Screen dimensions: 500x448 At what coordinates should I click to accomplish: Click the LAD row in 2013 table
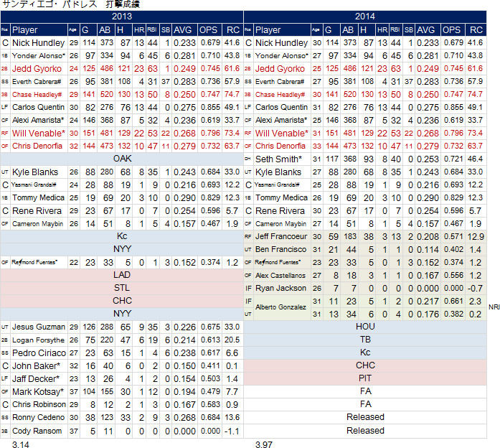click(122, 275)
